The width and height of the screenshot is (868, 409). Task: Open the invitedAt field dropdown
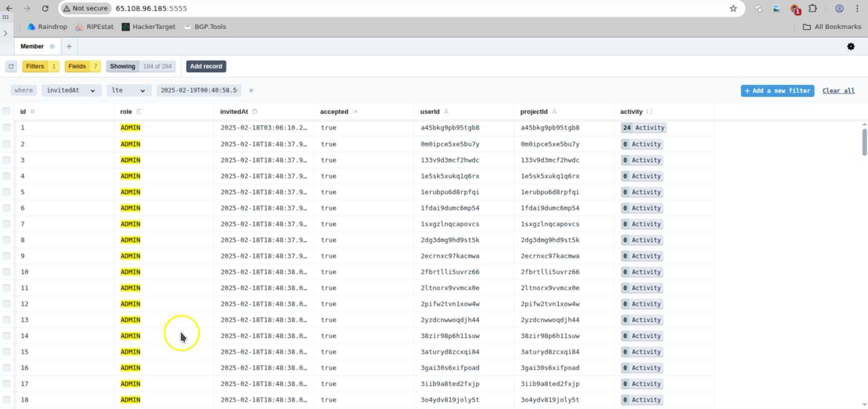(71, 90)
